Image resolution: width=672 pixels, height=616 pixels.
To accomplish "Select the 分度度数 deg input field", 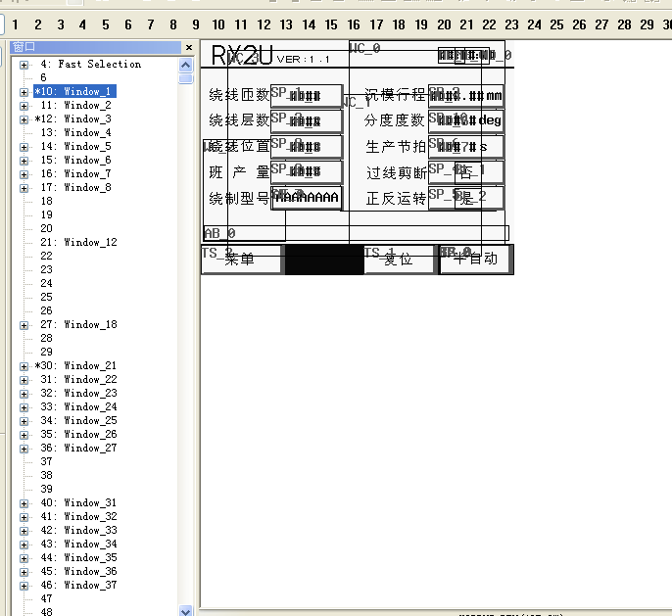I will pyautogui.click(x=466, y=120).
